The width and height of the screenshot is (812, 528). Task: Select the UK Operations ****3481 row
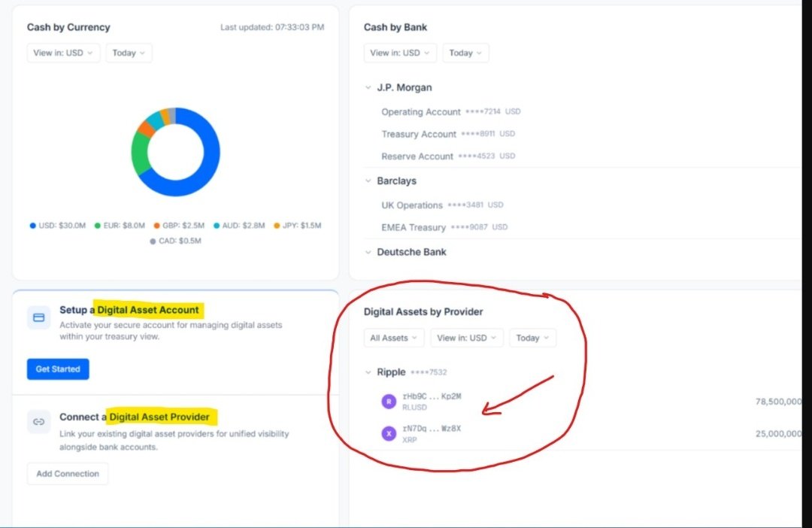coord(583,205)
